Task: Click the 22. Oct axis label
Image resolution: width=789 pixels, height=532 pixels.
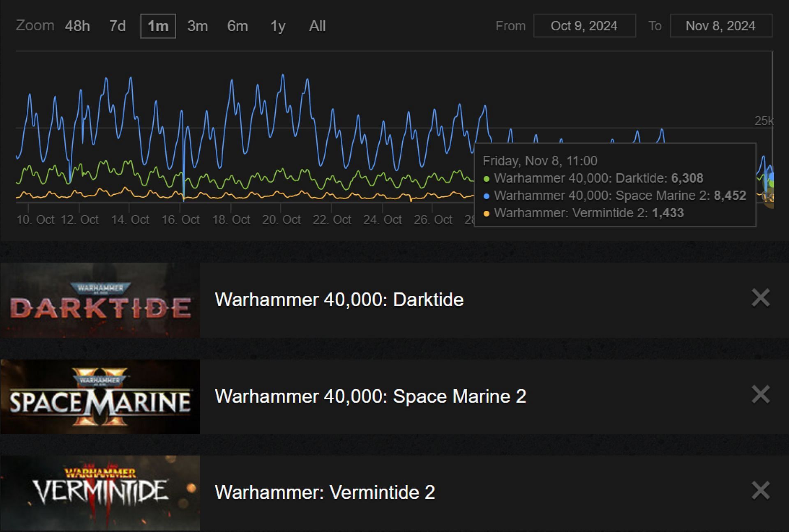Action: point(332,220)
